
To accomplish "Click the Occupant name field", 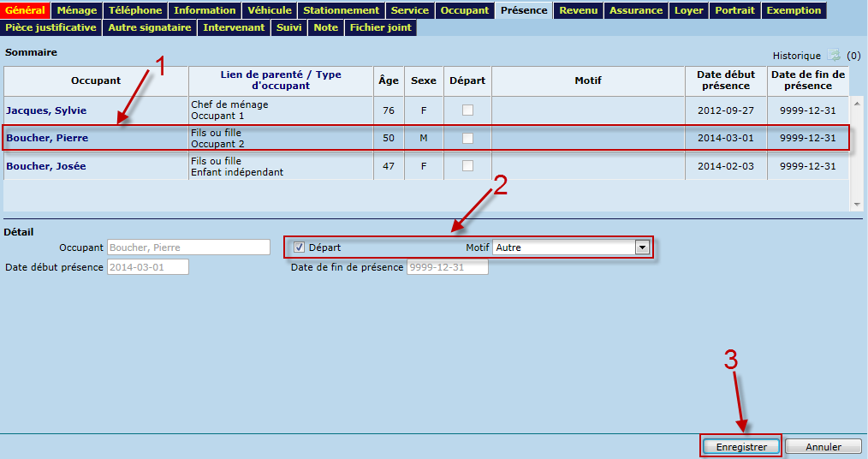I will [x=188, y=247].
